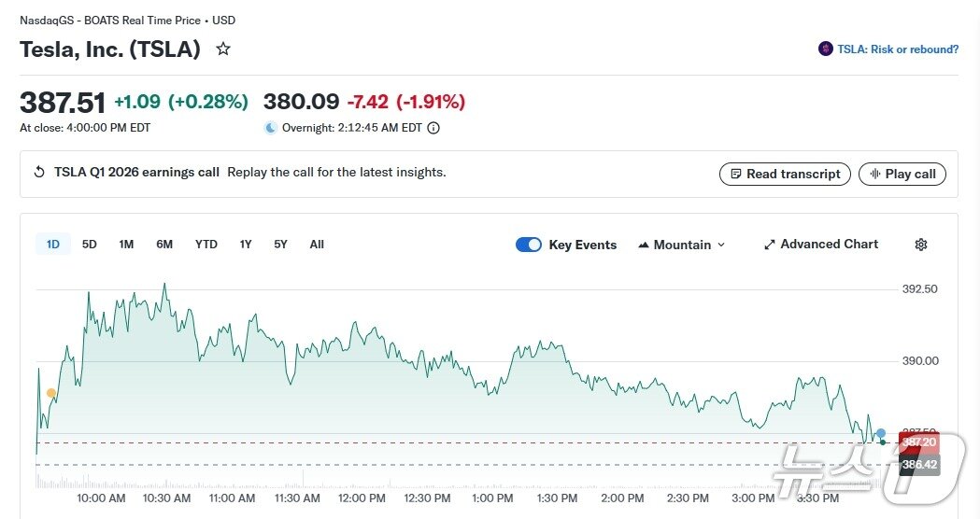Click the overnight price info icon
Screen dimensions: 980x519
click(x=433, y=129)
